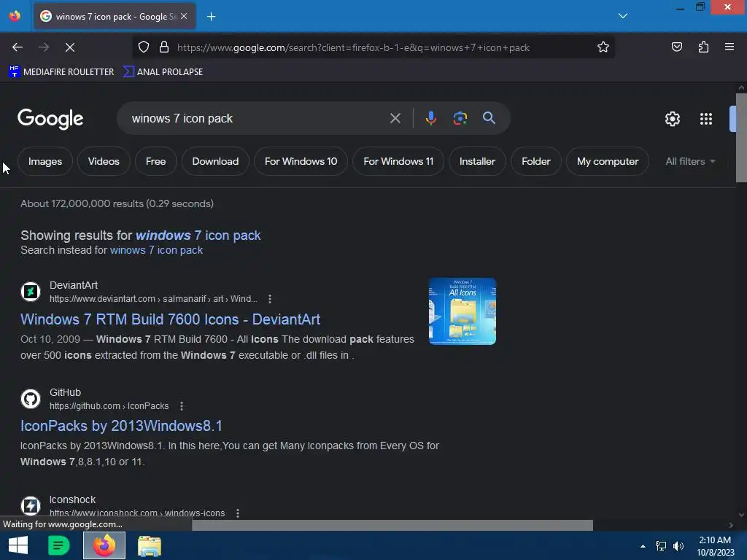Filter results by Videos
747x560 pixels.
(104, 161)
